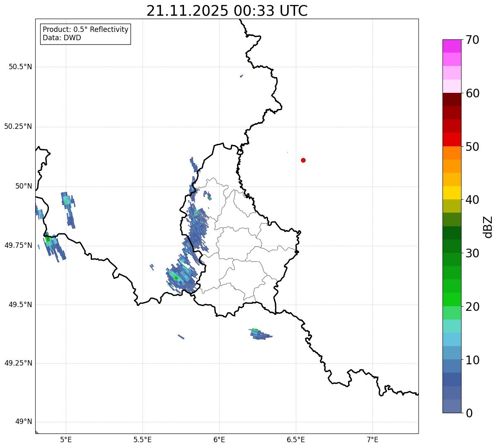Pick the dark maroon colorbar segment below 60
Image resolution: width=498 pixels, height=448 pixels.
point(452,99)
